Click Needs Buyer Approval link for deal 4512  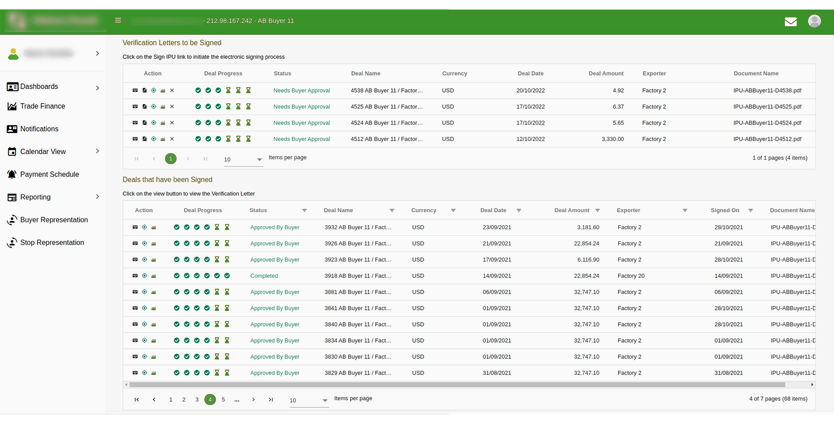pyautogui.click(x=301, y=139)
